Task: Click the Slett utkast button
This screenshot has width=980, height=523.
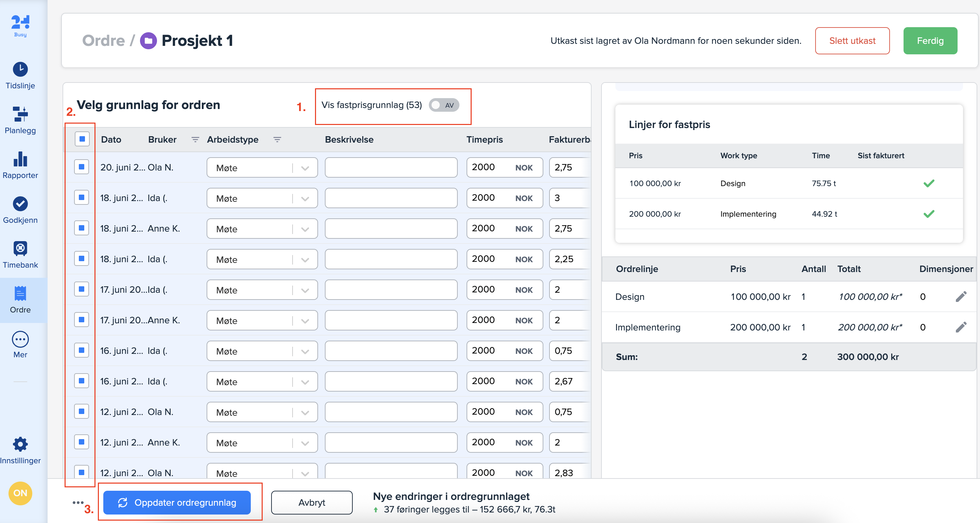Action: click(x=852, y=41)
